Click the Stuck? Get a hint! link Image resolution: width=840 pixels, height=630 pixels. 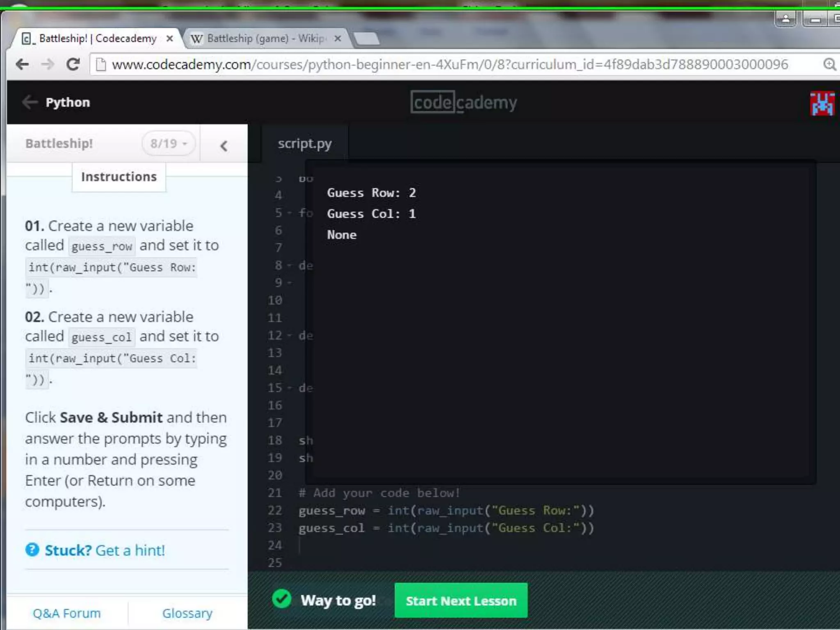pyautogui.click(x=105, y=550)
